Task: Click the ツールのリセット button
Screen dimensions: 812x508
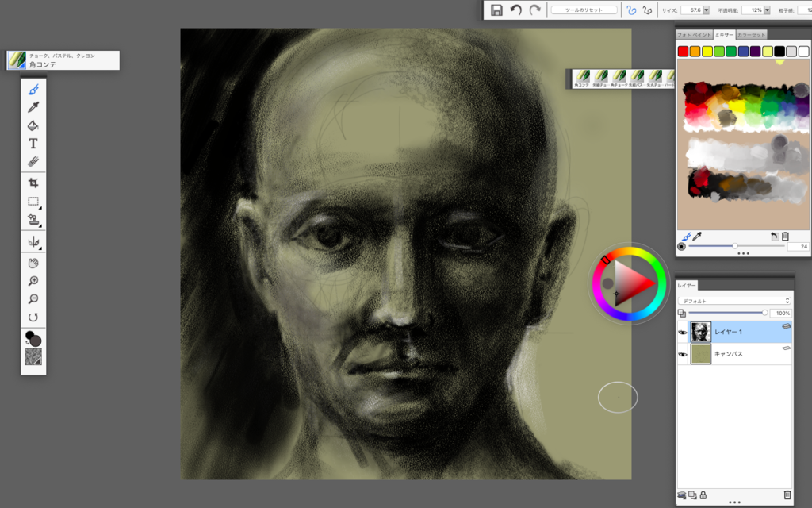Action: [x=584, y=10]
